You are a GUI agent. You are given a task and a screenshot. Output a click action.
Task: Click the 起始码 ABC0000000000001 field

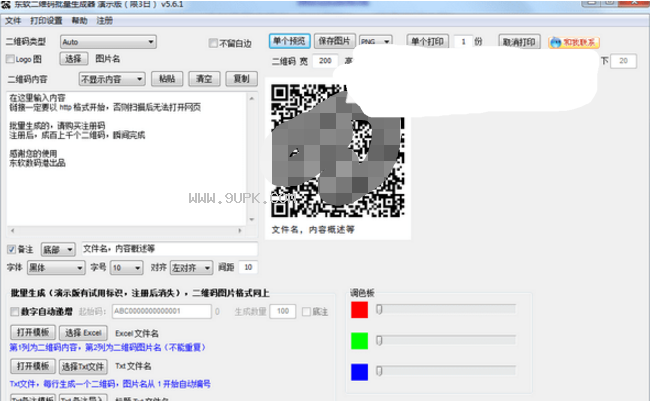click(x=162, y=311)
